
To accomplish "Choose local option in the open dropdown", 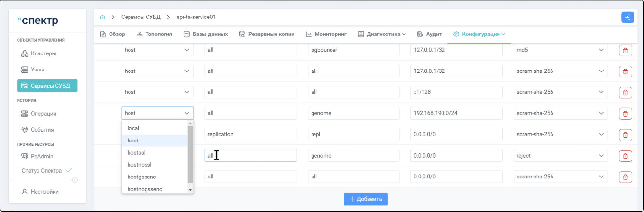I will point(133,128).
